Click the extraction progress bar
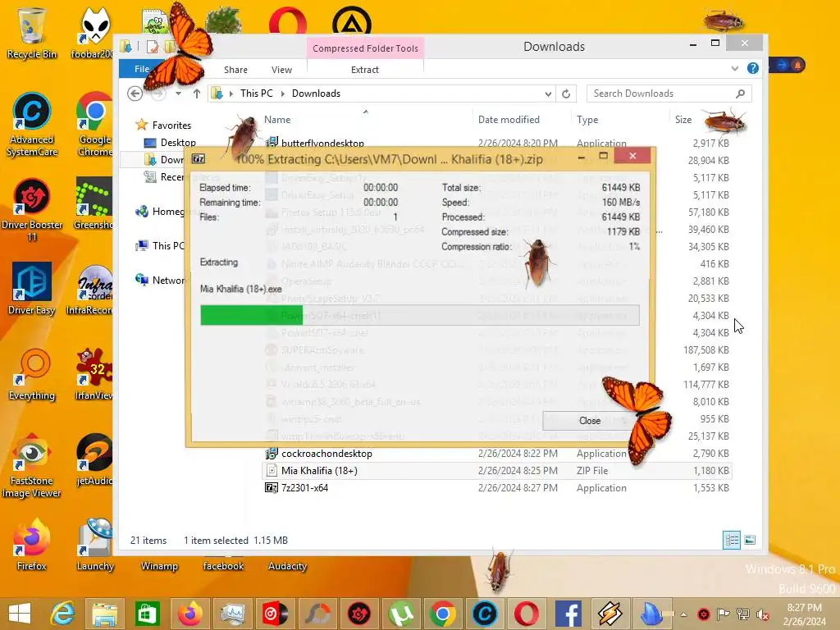This screenshot has height=630, width=840. (419, 315)
